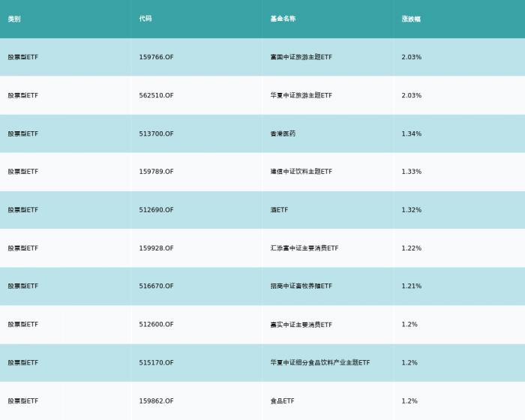Click the 1.22% change value
The image size is (525, 420).
(412, 248)
